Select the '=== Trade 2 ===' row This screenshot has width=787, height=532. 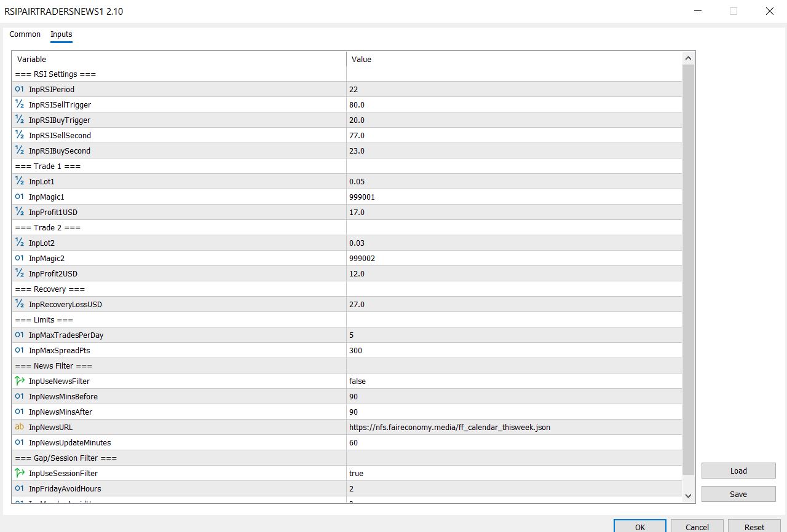click(347, 227)
